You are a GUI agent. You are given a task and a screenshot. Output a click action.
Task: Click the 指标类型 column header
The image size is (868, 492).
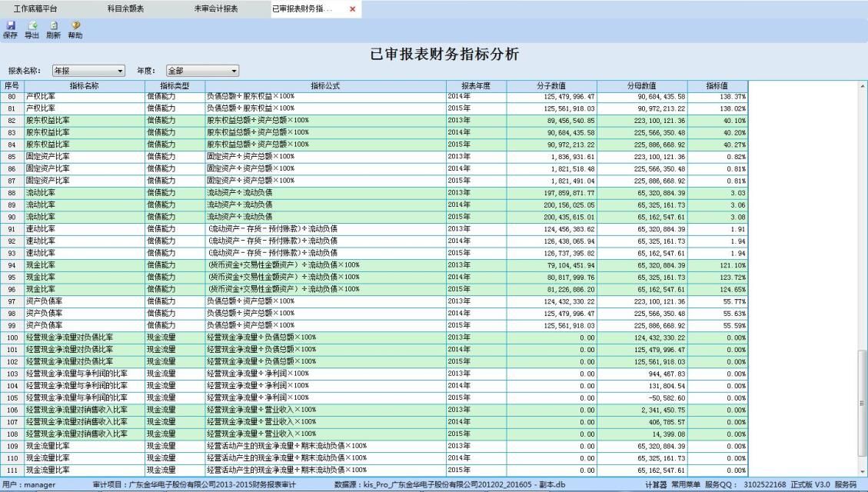(x=175, y=86)
